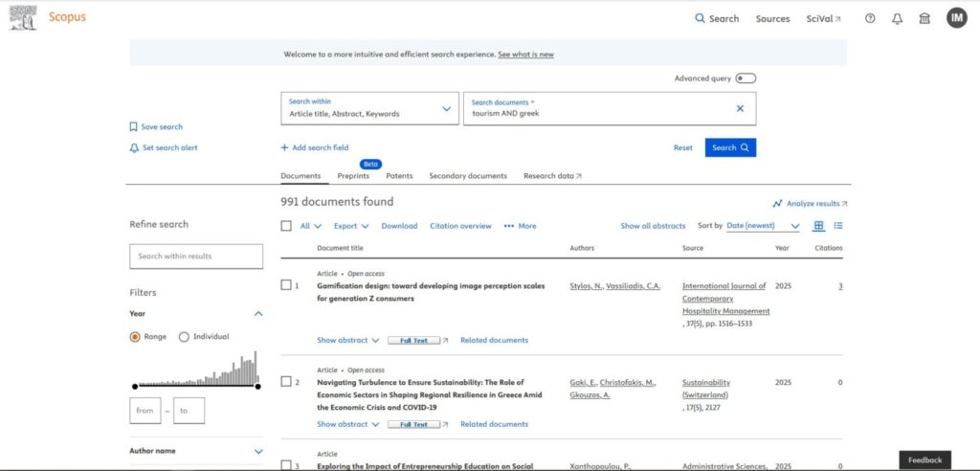Click the Download link

[399, 226]
